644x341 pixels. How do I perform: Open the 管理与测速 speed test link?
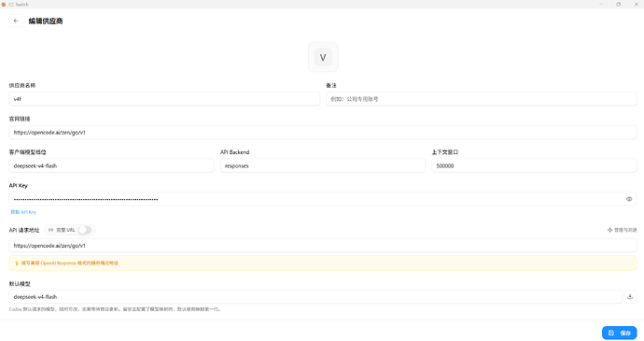click(622, 230)
